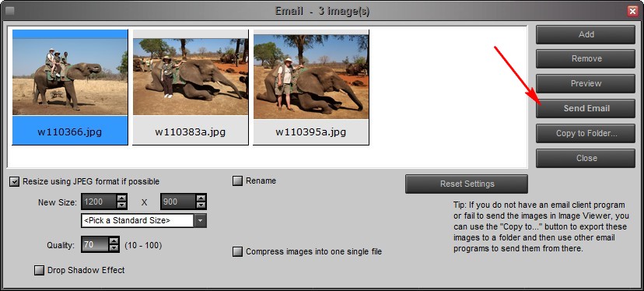Click the New Size label
This screenshot has width=644, height=291.
57,202
